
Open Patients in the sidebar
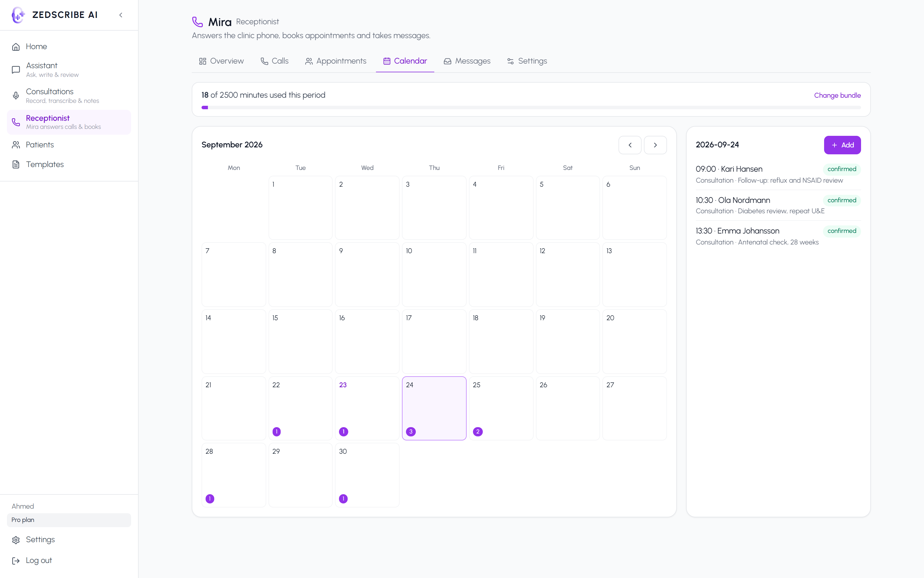[x=69, y=145]
